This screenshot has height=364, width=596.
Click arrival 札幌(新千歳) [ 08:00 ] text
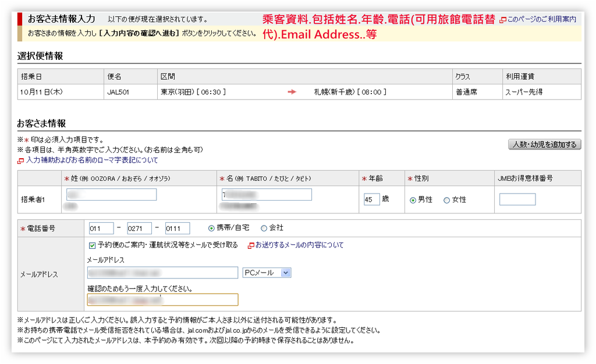point(350,92)
